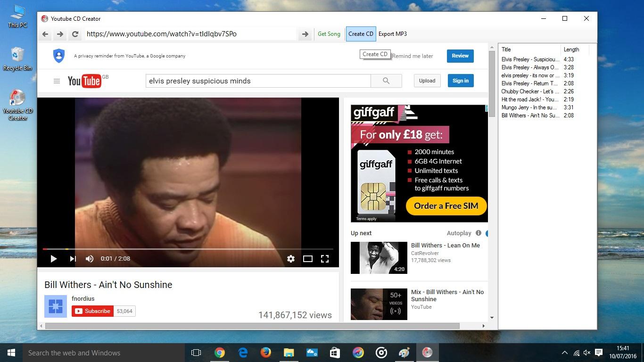Launch Firefox from the taskbar
Image resolution: width=644 pixels, height=362 pixels.
[x=266, y=353]
